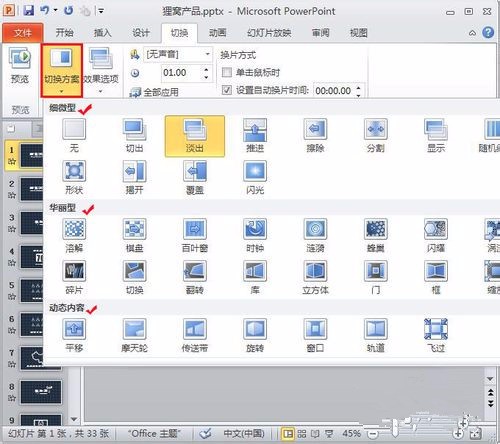The image size is (500, 444).
Task: Pick the 棋盘 checkerboard transition
Action: (x=134, y=236)
